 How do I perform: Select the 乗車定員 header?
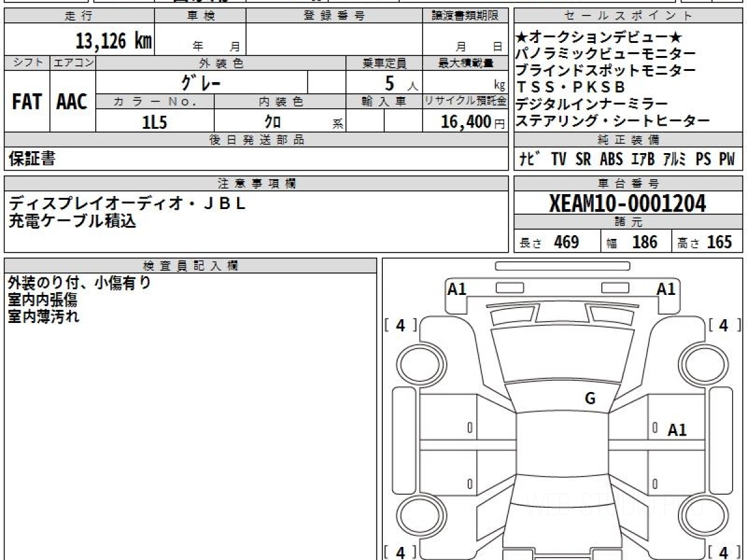[x=384, y=63]
